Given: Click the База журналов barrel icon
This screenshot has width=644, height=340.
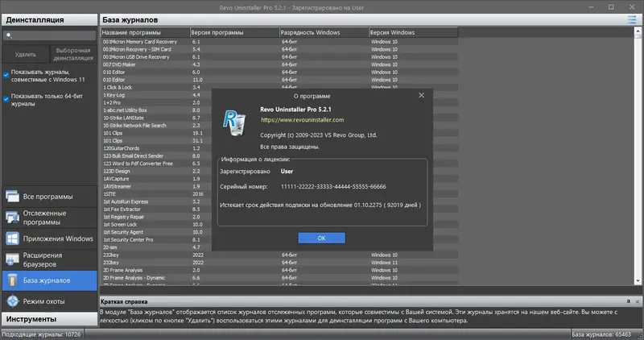Looking at the screenshot, I should (12, 280).
